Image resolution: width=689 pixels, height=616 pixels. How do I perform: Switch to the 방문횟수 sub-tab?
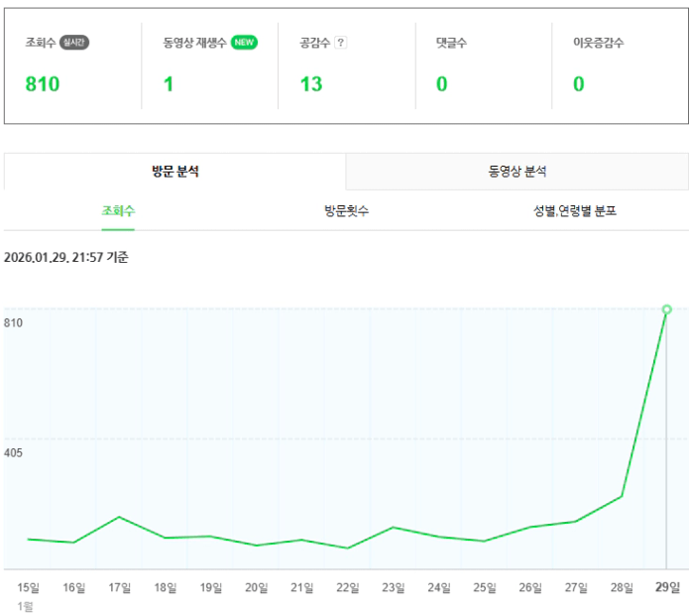[x=346, y=211]
